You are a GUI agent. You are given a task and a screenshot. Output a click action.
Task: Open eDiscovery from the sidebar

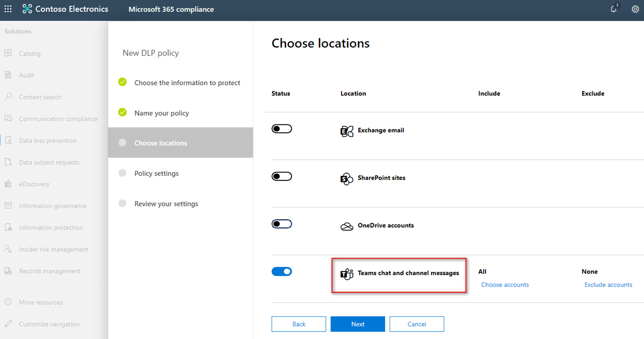(34, 184)
